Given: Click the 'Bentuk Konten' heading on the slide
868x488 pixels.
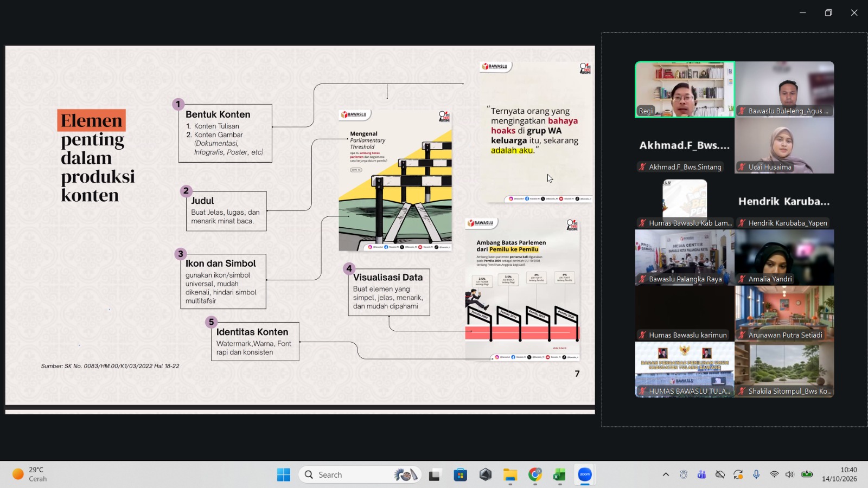Looking at the screenshot, I should 218,114.
